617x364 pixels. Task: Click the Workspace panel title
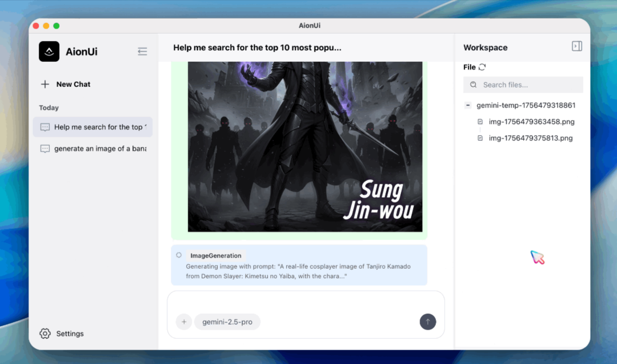pyautogui.click(x=486, y=47)
